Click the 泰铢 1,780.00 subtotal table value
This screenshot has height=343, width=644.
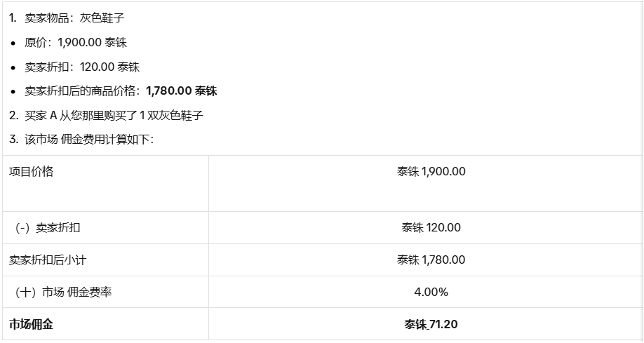point(431,260)
